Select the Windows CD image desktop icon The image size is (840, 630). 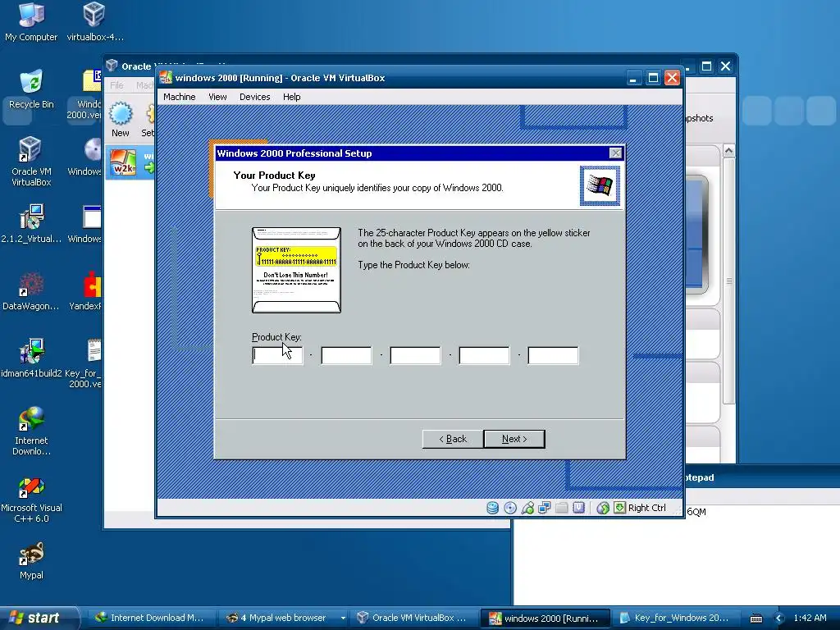[x=85, y=157]
